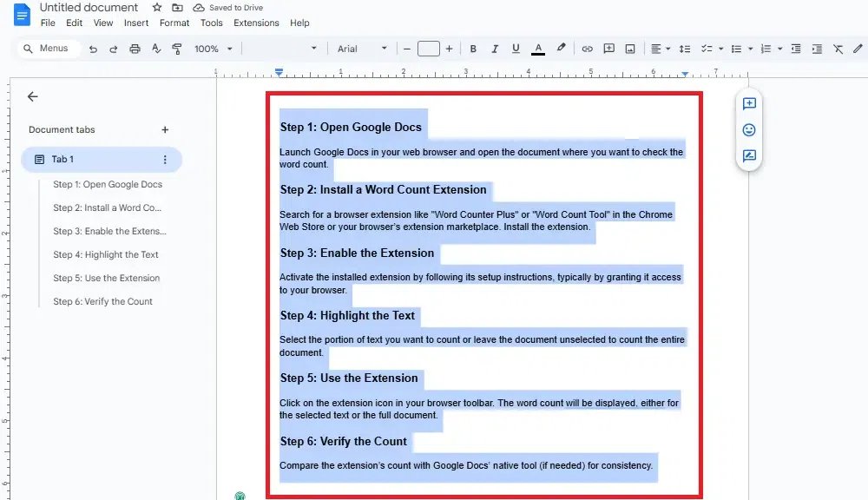The height and width of the screenshot is (500, 868).
Task: Open the 100% zoom dropdown
Action: [214, 49]
